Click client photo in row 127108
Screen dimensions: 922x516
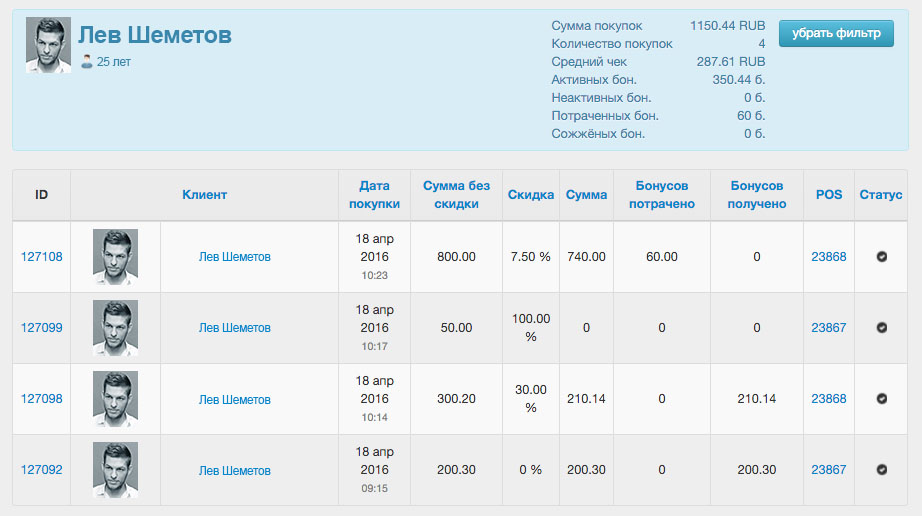(115, 257)
